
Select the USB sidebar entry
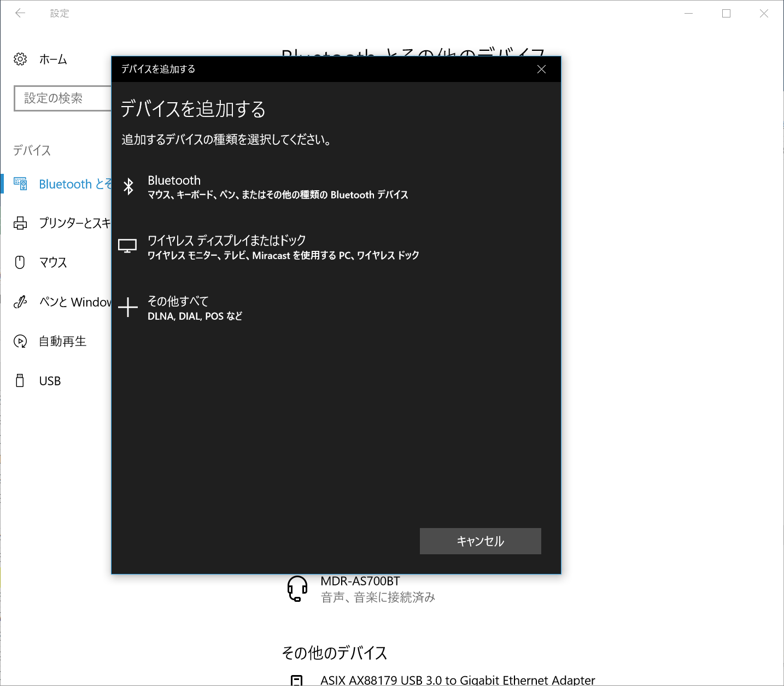pyautogui.click(x=49, y=380)
